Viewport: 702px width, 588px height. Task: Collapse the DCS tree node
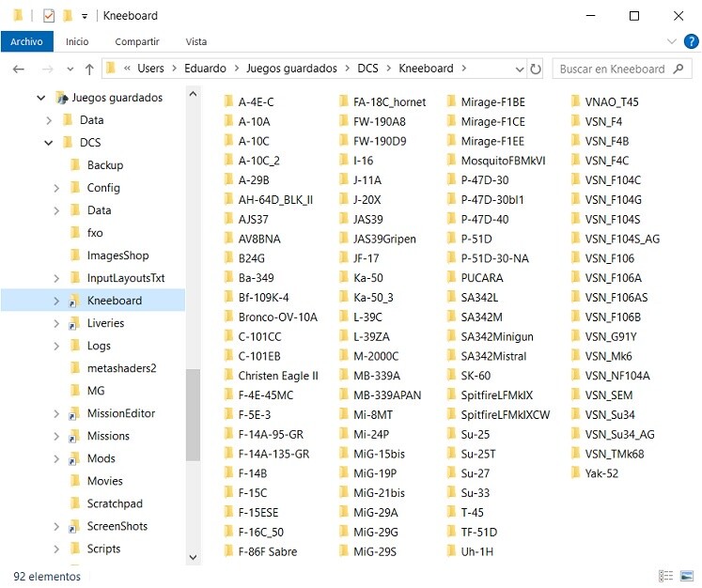[48, 143]
